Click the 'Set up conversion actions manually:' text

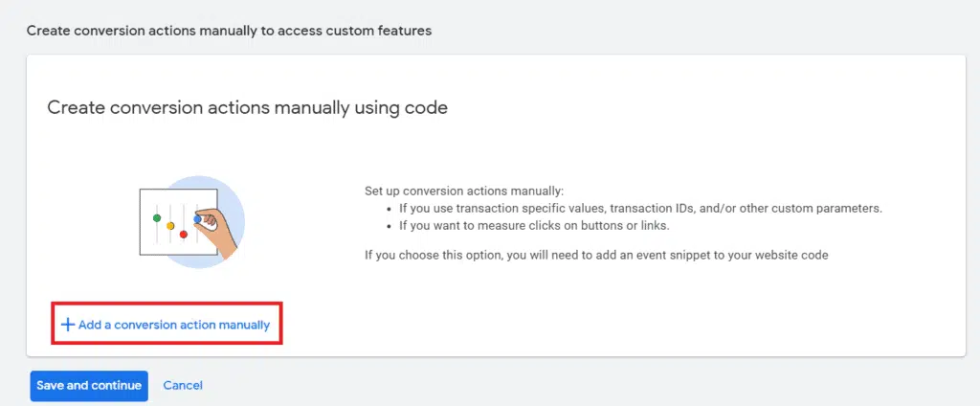point(464,191)
